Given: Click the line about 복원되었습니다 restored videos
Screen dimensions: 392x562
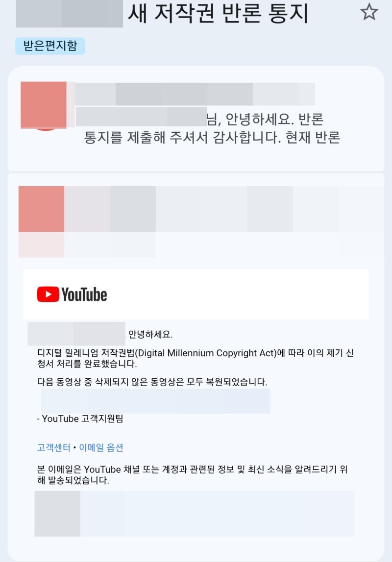Looking at the screenshot, I should 152,382.
